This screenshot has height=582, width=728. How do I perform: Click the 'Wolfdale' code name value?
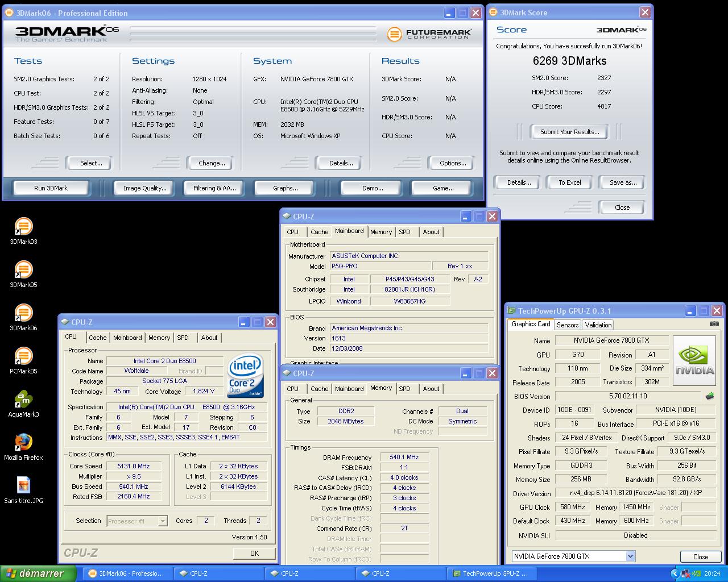136,371
